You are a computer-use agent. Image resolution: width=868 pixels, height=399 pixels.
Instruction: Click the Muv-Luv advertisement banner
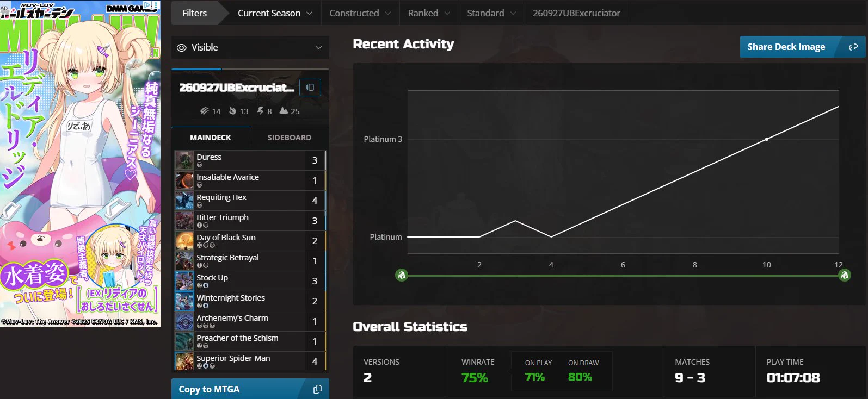pyautogui.click(x=81, y=164)
